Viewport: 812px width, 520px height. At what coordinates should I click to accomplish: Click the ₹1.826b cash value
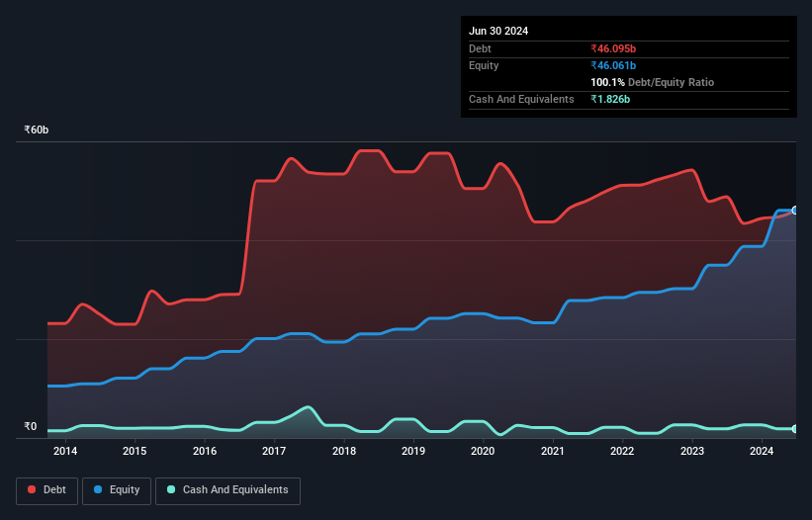pyautogui.click(x=610, y=99)
